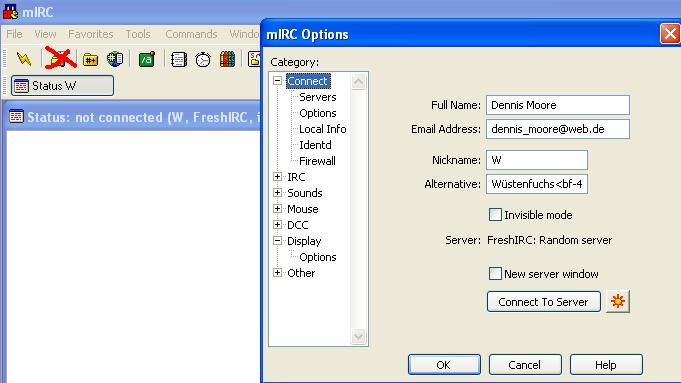Expand the Mouse category node
This screenshot has width=681, height=383.
(x=278, y=208)
